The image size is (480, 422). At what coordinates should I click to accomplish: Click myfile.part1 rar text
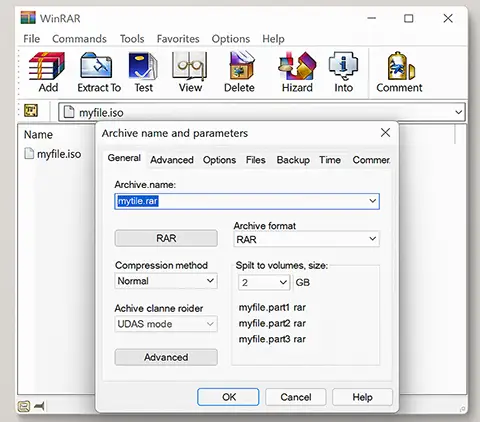click(x=272, y=307)
